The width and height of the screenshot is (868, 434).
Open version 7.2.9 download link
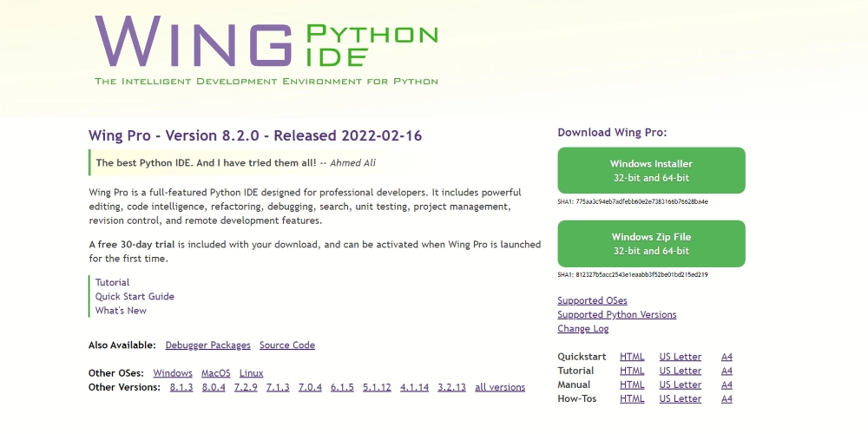246,387
